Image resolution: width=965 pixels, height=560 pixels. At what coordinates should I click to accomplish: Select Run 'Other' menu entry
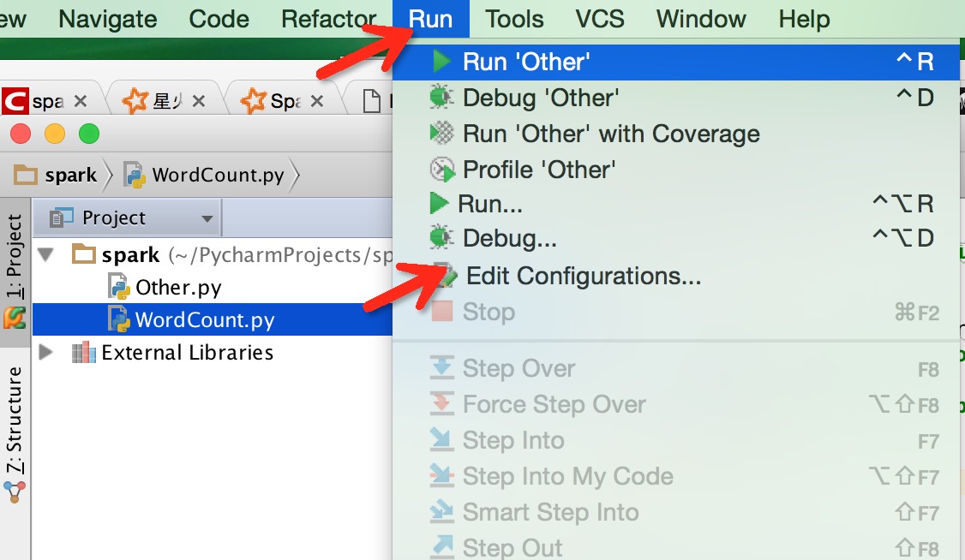(x=675, y=62)
